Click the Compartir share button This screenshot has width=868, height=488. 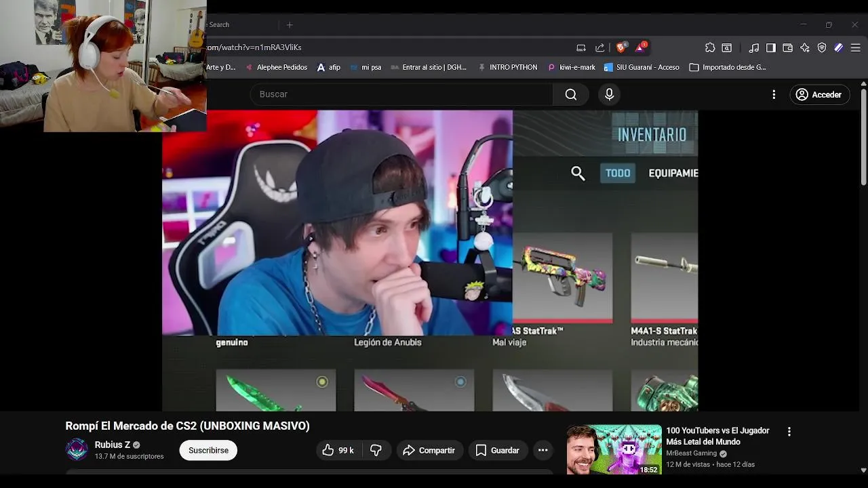pyautogui.click(x=429, y=450)
